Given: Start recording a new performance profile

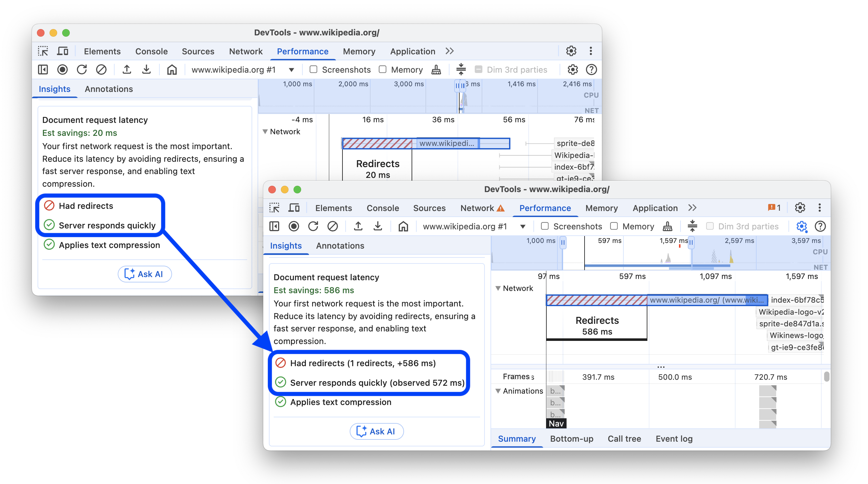Looking at the screenshot, I should pyautogui.click(x=294, y=226).
